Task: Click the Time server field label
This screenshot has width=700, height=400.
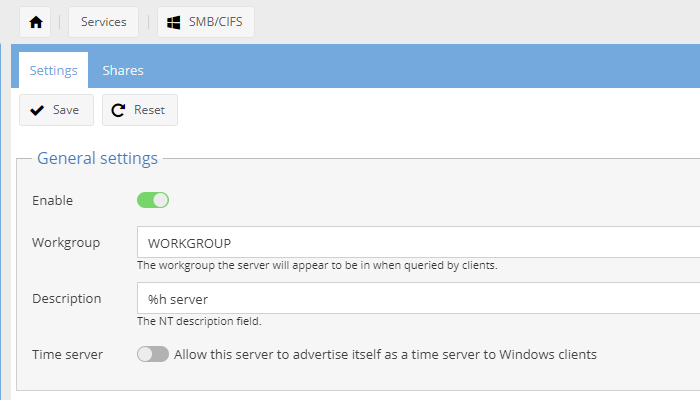Action: pyautogui.click(x=68, y=354)
